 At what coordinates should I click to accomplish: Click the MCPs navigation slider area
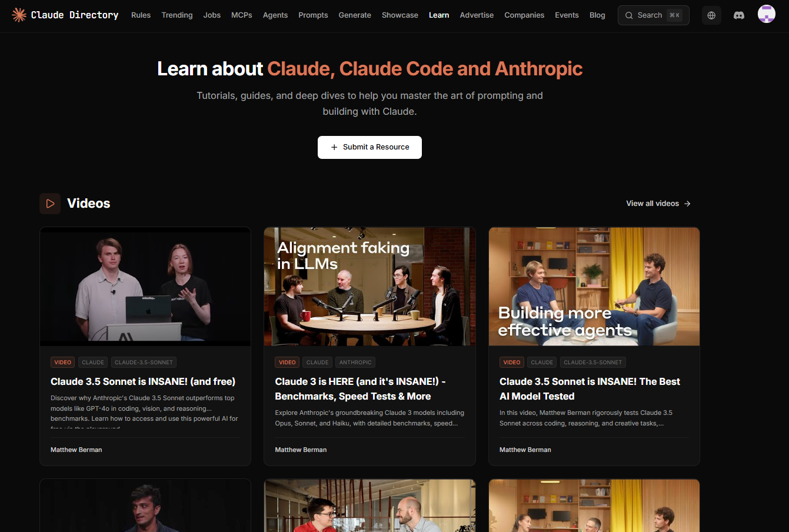click(x=241, y=15)
